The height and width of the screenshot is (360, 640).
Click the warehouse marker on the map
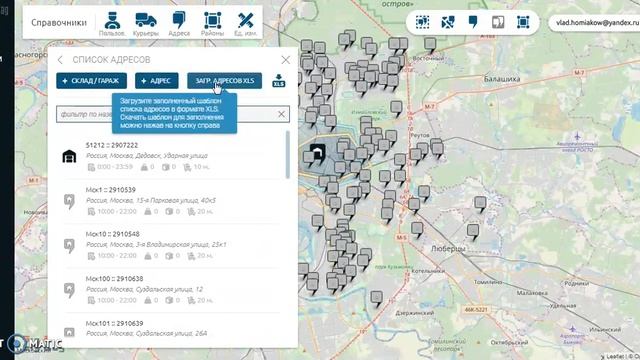[318, 152]
